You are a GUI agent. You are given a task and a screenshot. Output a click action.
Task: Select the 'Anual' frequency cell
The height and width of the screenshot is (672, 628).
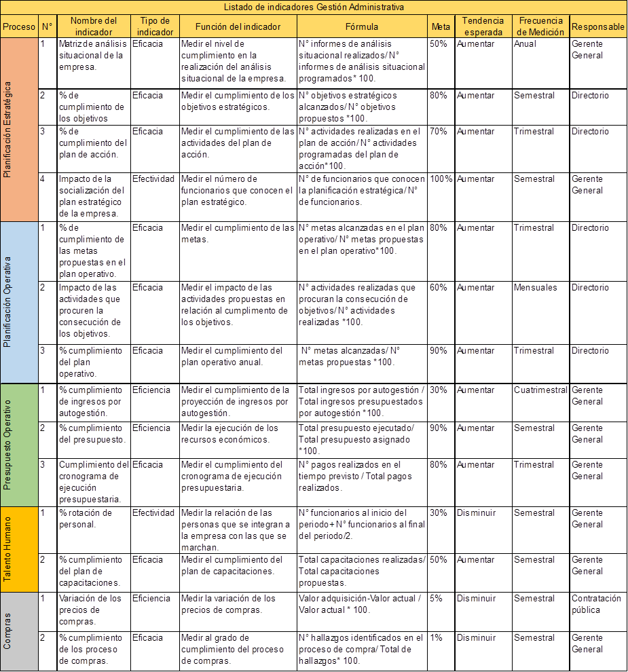point(526,43)
